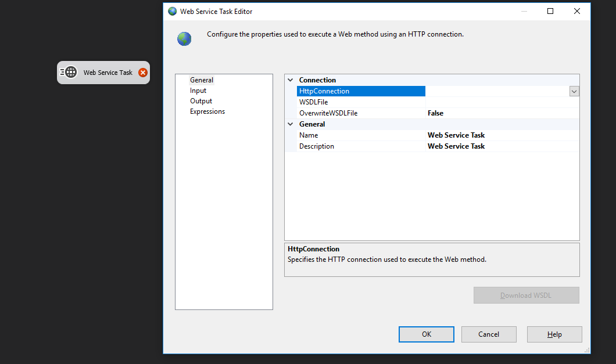Click the Download WSDL button
This screenshot has width=616, height=364.
pos(526,295)
